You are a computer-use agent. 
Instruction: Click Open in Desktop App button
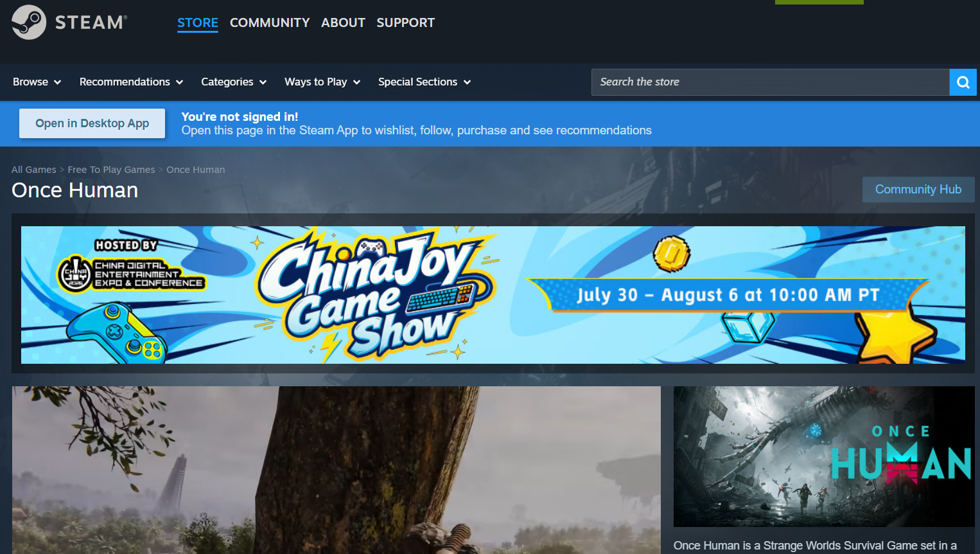(92, 123)
